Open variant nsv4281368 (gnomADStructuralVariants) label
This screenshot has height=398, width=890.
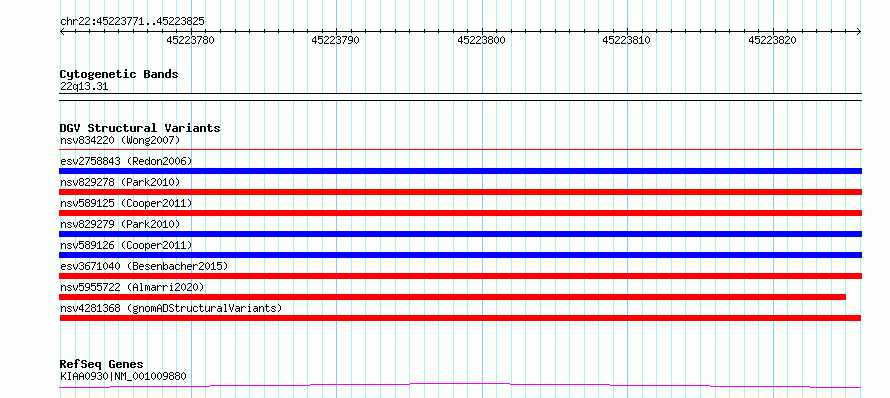pyautogui.click(x=171, y=308)
